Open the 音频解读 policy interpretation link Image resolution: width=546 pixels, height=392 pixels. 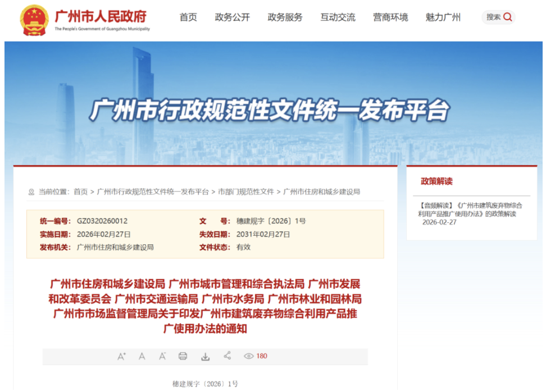(470, 209)
